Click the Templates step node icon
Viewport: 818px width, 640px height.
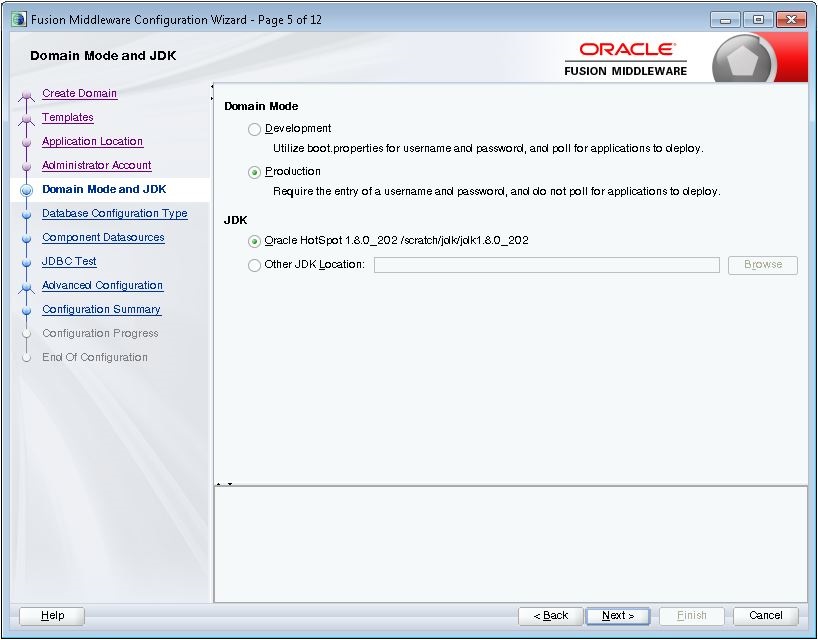coord(27,119)
